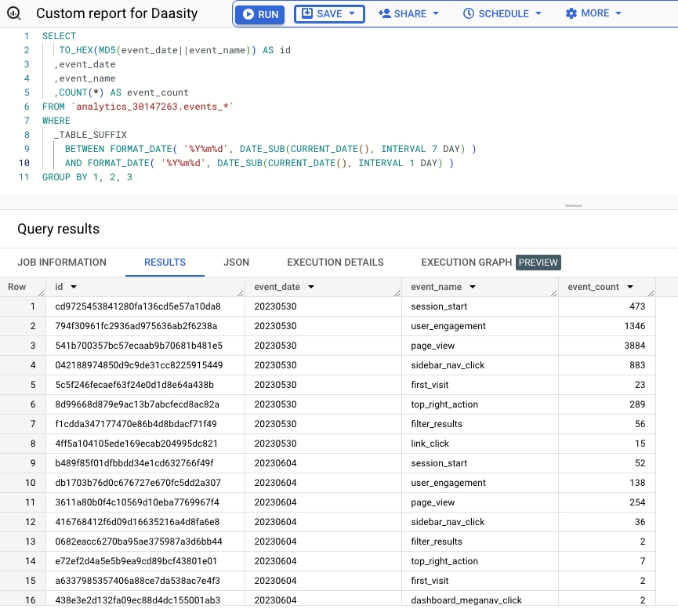This screenshot has width=678, height=616.
Task: Switch to the JOB INFORMATION tab
Action: [62, 263]
